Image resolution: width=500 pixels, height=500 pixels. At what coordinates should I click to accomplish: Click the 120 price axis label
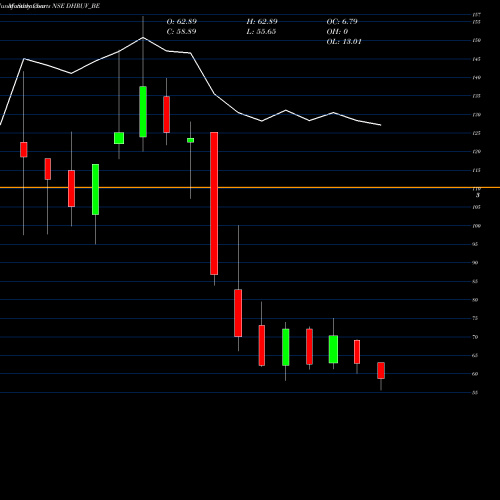pos(477,152)
